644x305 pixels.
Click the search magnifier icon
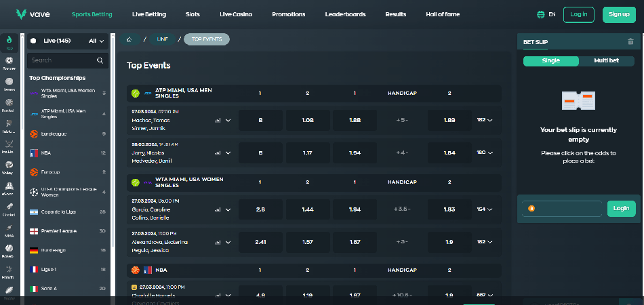[x=100, y=60]
